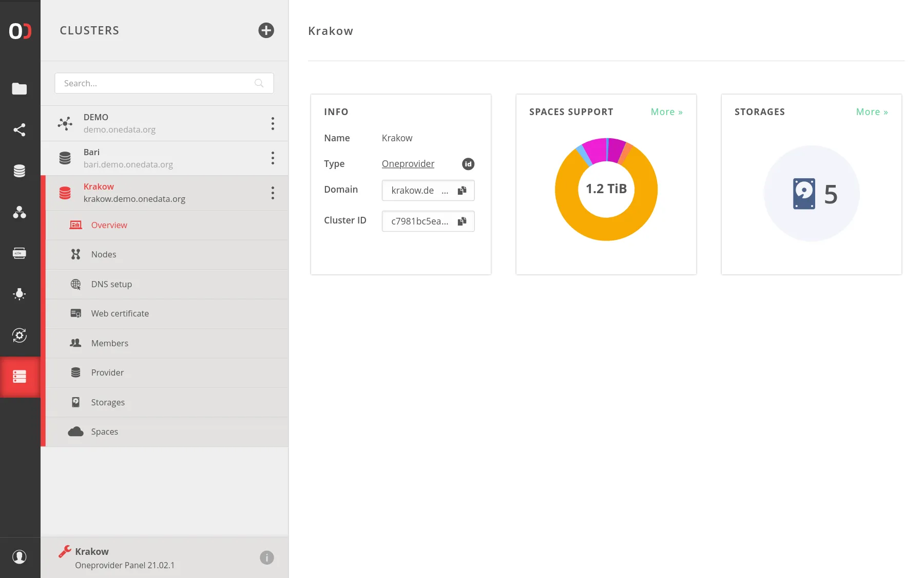Follow the Oneprovider type link
Viewport: 924px width, 578px height.
[x=408, y=163]
